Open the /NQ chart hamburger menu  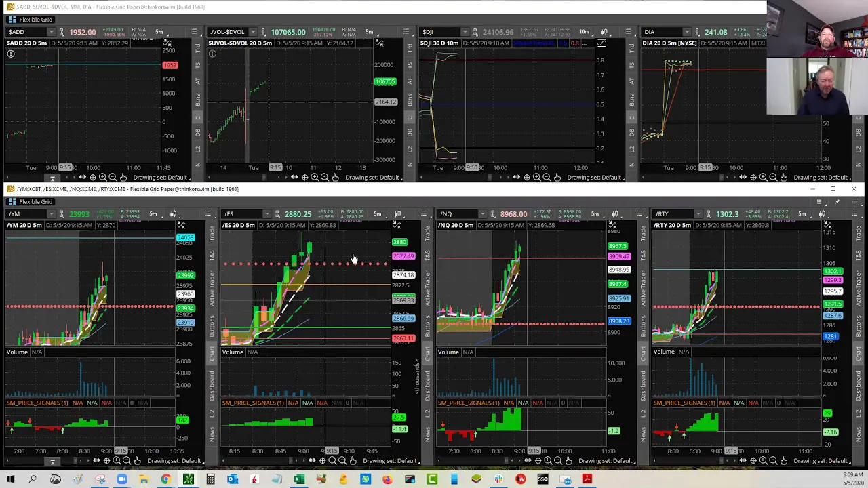click(x=639, y=214)
